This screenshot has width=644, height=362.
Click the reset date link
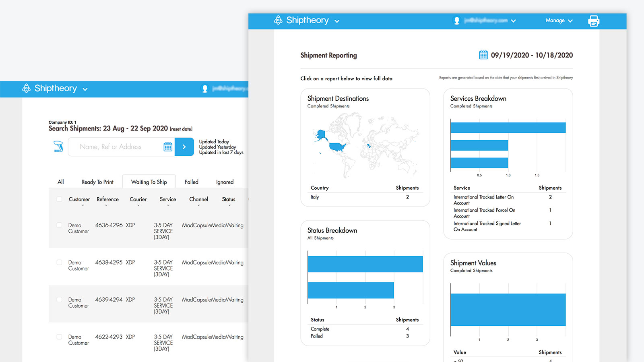coord(181,129)
